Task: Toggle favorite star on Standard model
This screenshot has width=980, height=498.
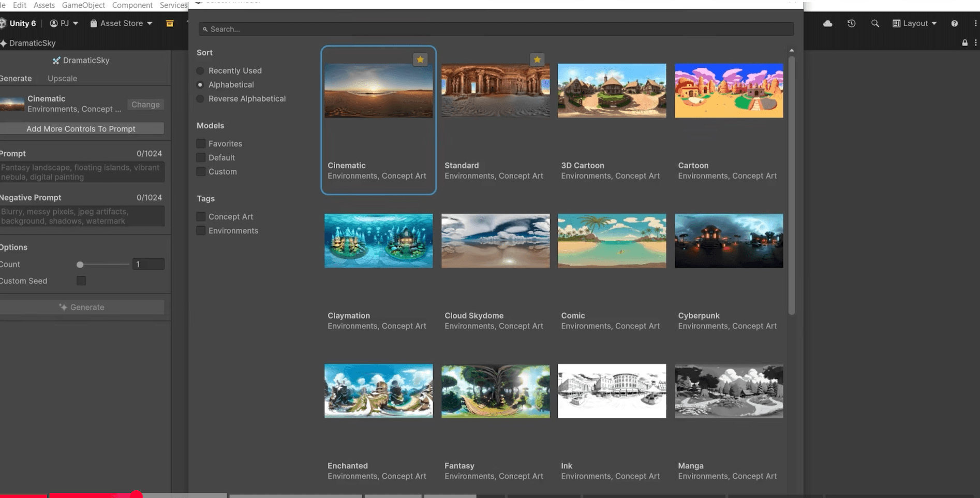Action: tap(537, 60)
